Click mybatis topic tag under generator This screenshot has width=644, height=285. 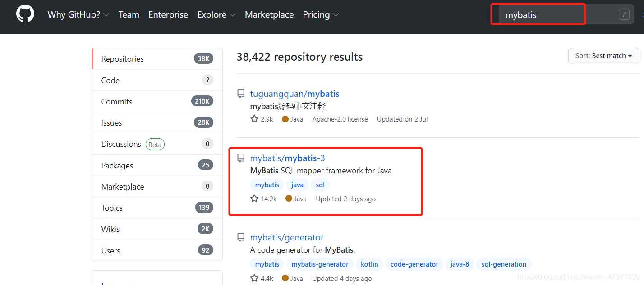(267, 264)
